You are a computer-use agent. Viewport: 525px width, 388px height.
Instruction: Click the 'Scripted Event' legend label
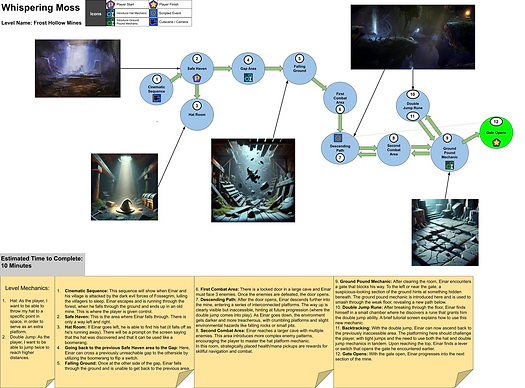[170, 13]
